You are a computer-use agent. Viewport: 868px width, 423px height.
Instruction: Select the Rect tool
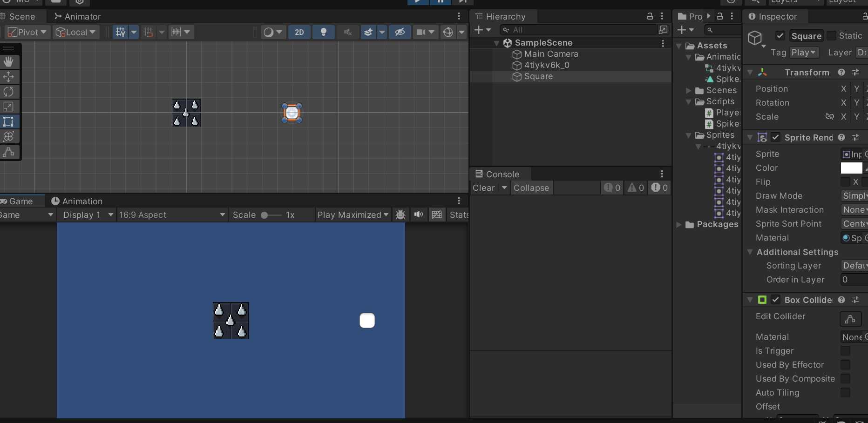[x=8, y=122]
